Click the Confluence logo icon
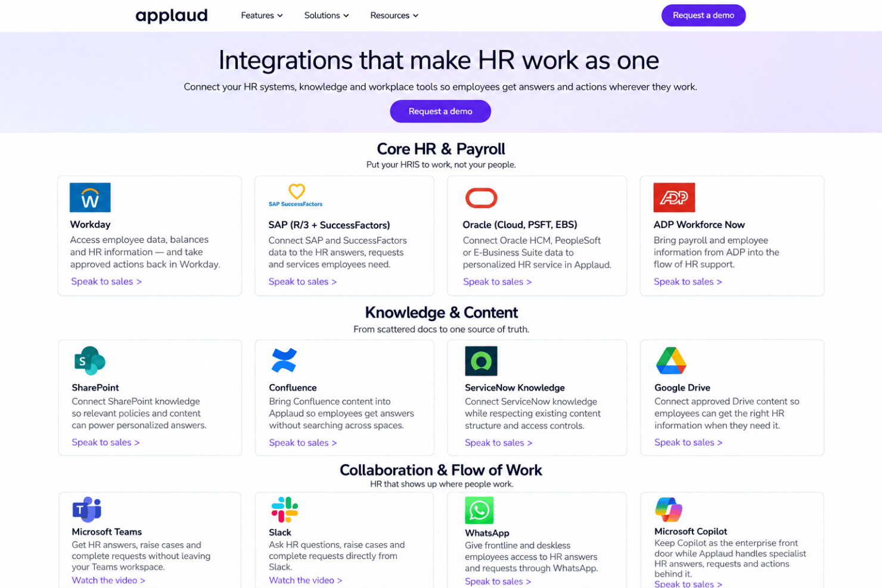Viewport: 882px width, 588px height. click(284, 360)
